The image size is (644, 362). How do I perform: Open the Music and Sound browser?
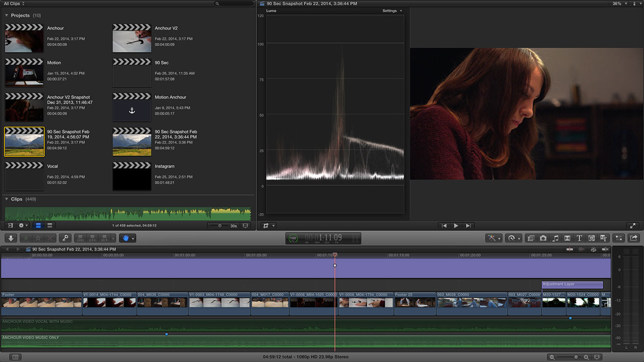pos(555,238)
